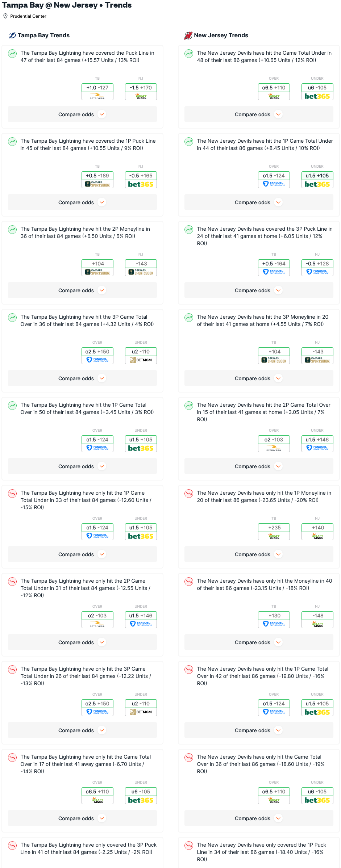
Task: Click the New Jersey Devils logo icon
Action: tap(188, 35)
